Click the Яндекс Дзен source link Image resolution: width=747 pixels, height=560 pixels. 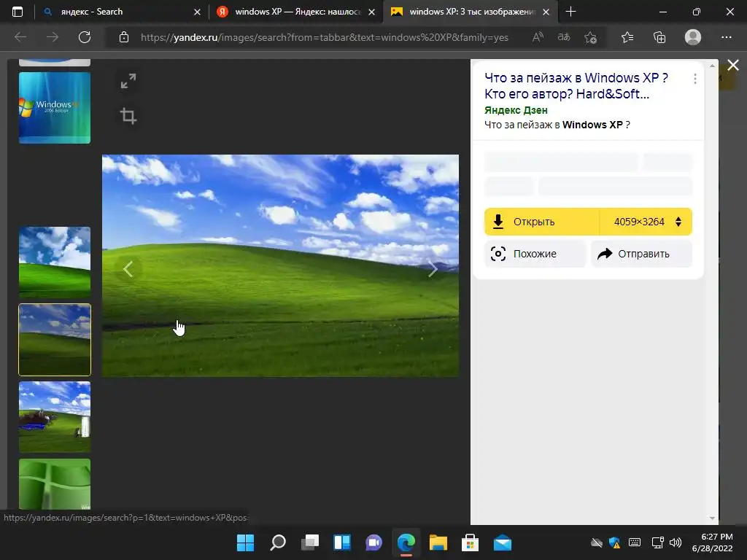point(516,111)
